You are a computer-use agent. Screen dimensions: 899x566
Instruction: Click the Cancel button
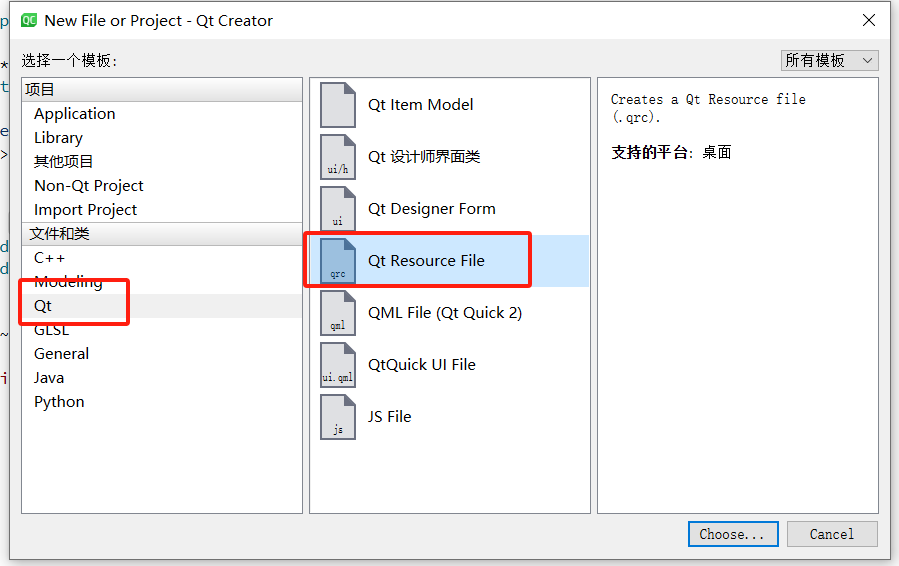pyautogui.click(x=832, y=534)
